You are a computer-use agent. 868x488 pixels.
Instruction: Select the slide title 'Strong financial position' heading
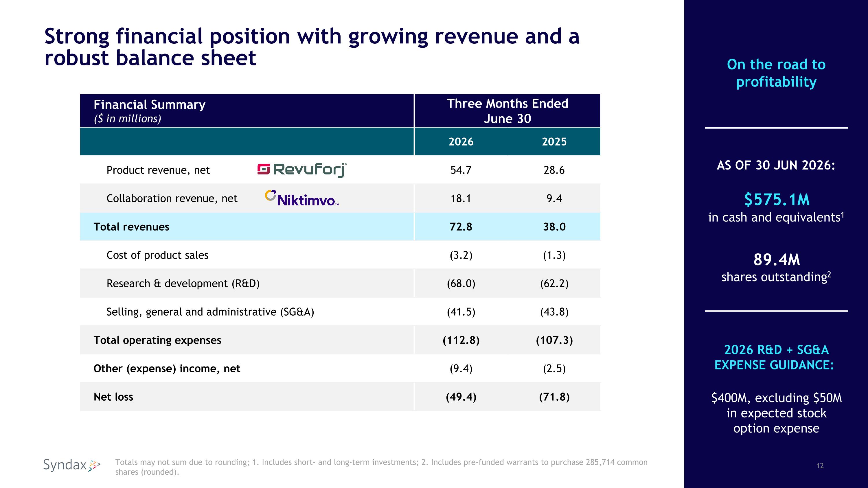click(312, 47)
